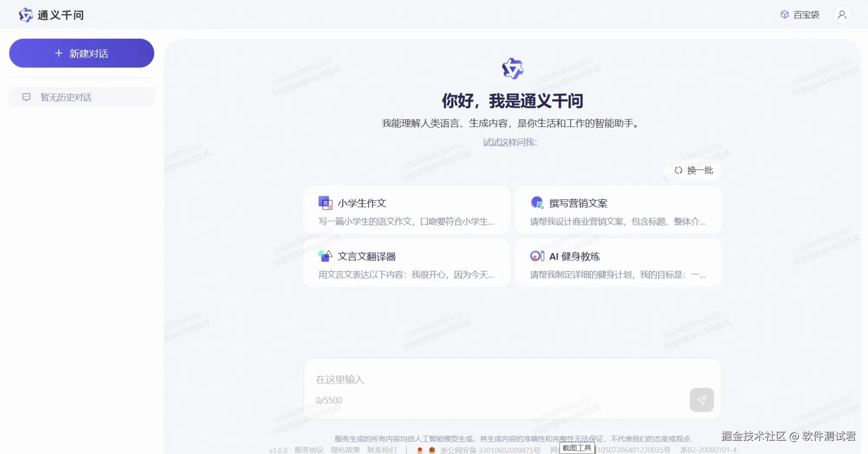Click the 小学生作文 card icon
The height and width of the screenshot is (454, 868).
pos(325,203)
